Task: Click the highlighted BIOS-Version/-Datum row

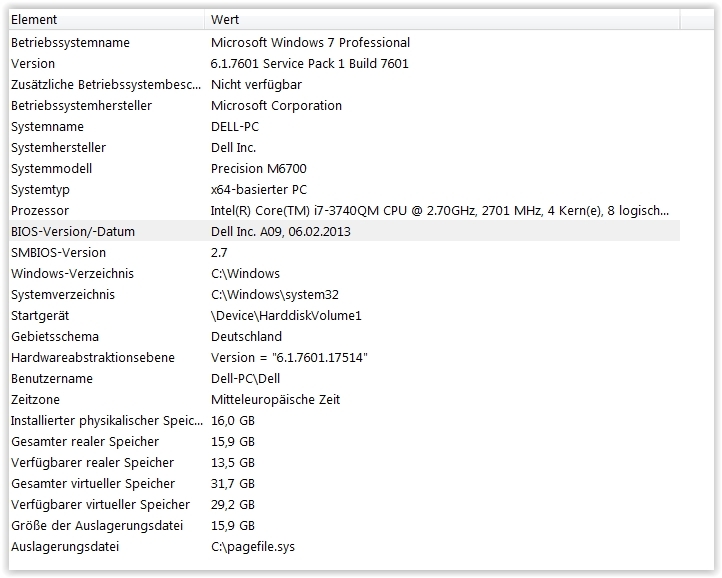Action: (344, 231)
